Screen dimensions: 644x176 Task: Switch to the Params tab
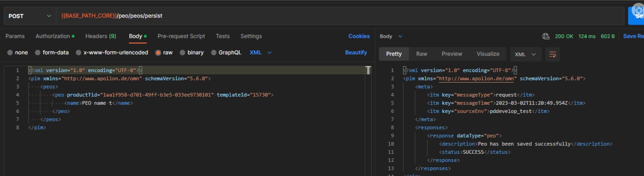[15, 36]
